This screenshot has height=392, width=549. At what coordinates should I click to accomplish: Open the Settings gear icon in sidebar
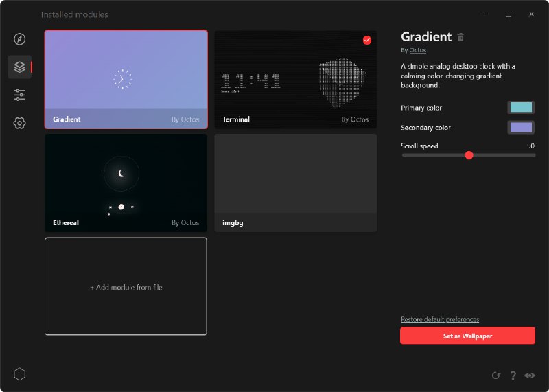(x=20, y=123)
